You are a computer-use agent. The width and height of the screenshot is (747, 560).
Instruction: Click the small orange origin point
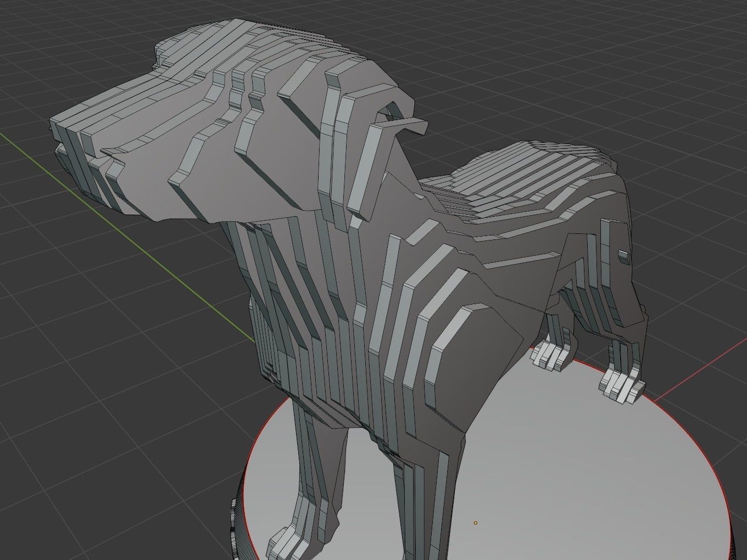tap(476, 523)
